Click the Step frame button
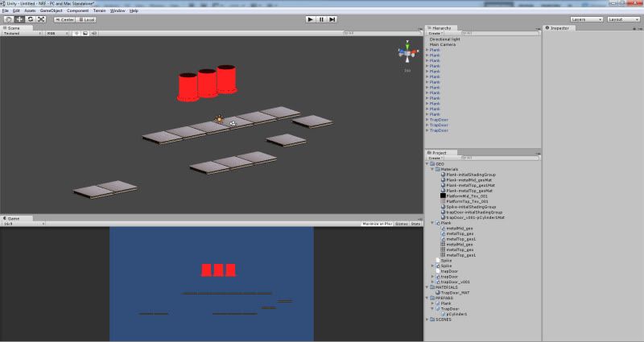Viewport: 644px width, 342px height. tap(332, 19)
